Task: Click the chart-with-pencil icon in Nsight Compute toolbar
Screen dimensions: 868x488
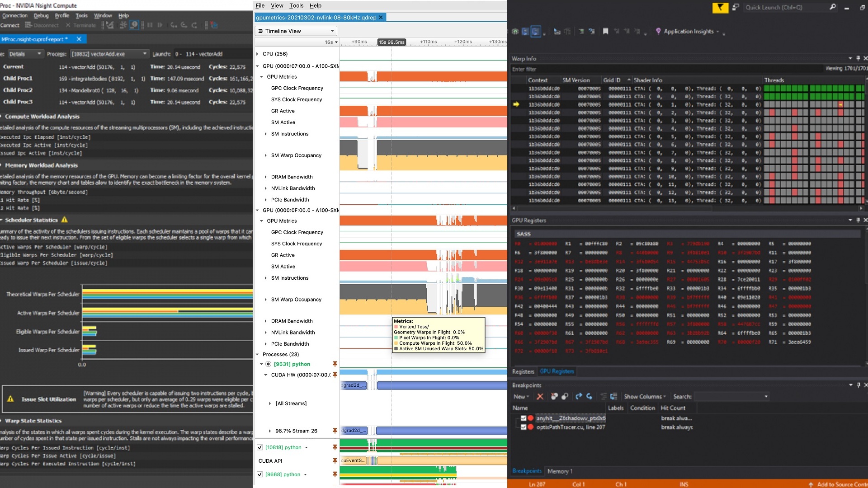Action: [x=110, y=25]
